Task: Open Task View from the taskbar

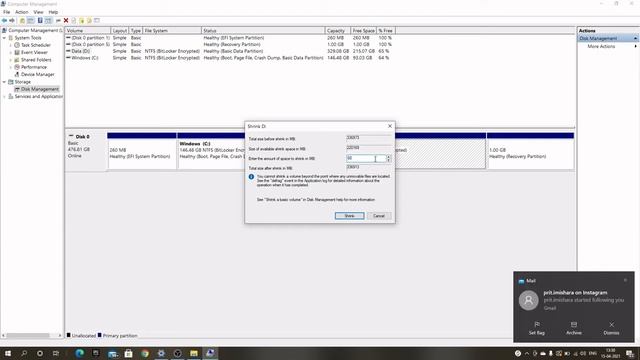Action: [56, 353]
